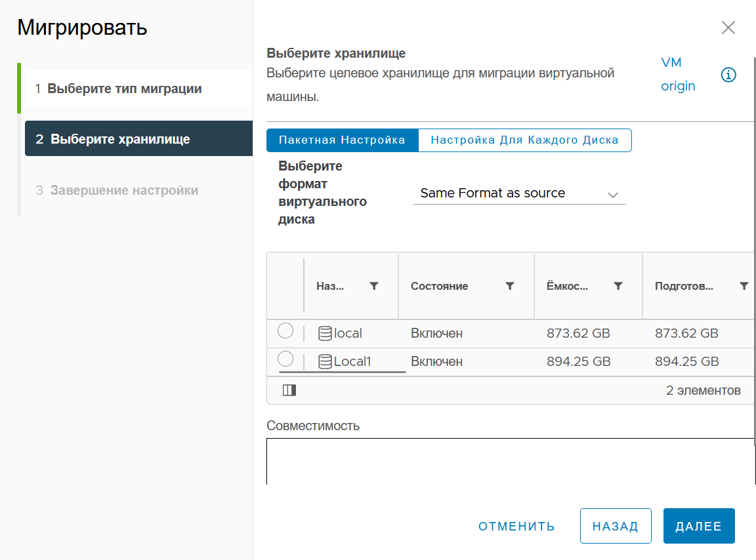
Task: Switch to Настройка Для Каждого Диска tab
Action: point(524,140)
